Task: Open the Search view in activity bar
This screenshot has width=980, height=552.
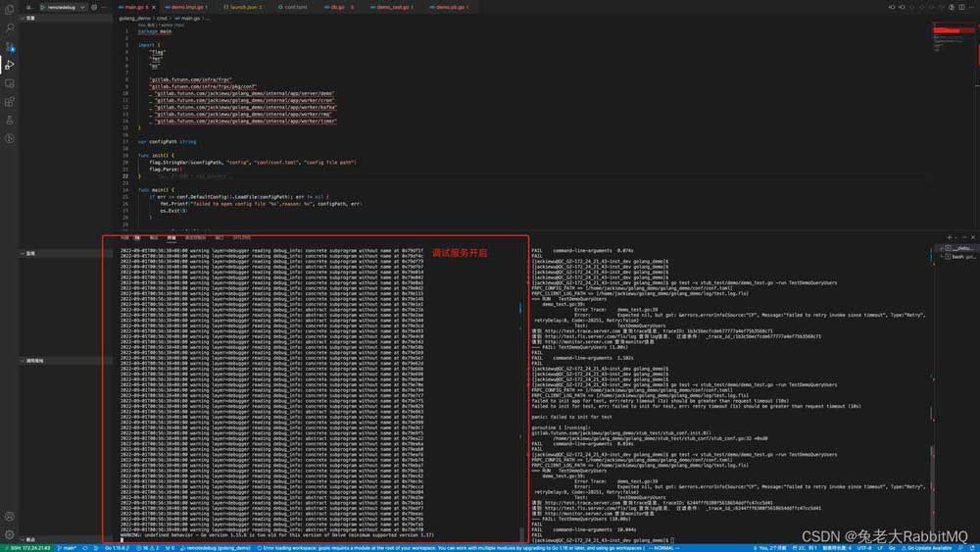Action: [x=9, y=28]
